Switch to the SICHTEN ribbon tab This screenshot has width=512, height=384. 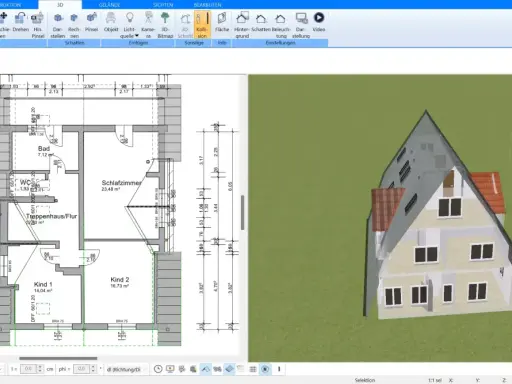[163, 5]
